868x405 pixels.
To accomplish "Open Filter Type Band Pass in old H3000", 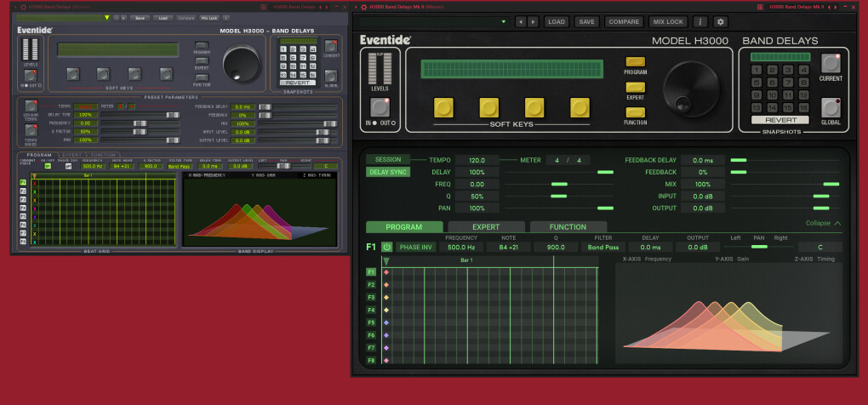I will [180, 166].
